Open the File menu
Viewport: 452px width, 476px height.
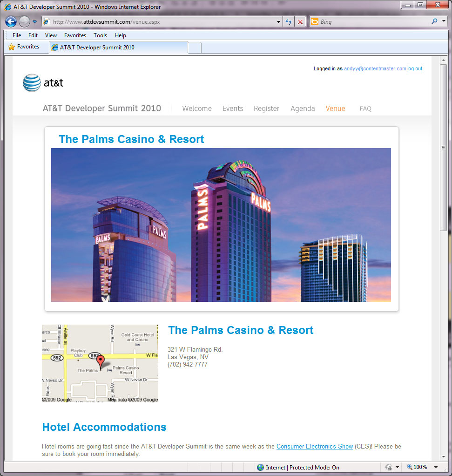click(17, 35)
